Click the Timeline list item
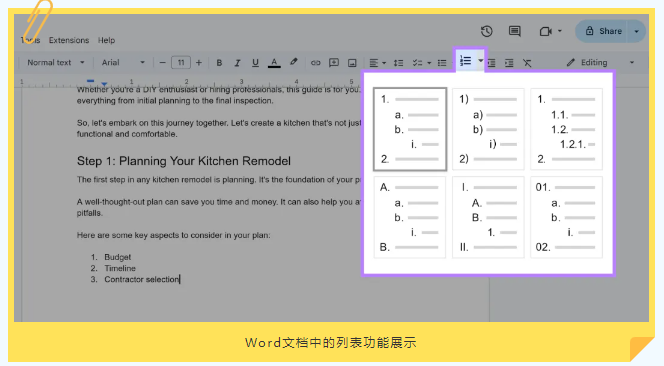 [120, 268]
